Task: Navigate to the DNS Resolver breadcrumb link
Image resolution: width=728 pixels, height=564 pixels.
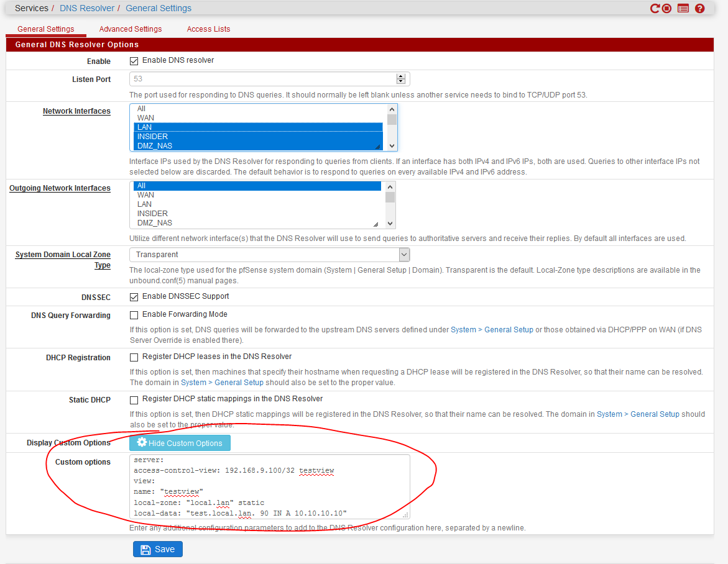Action: pyautogui.click(x=87, y=8)
